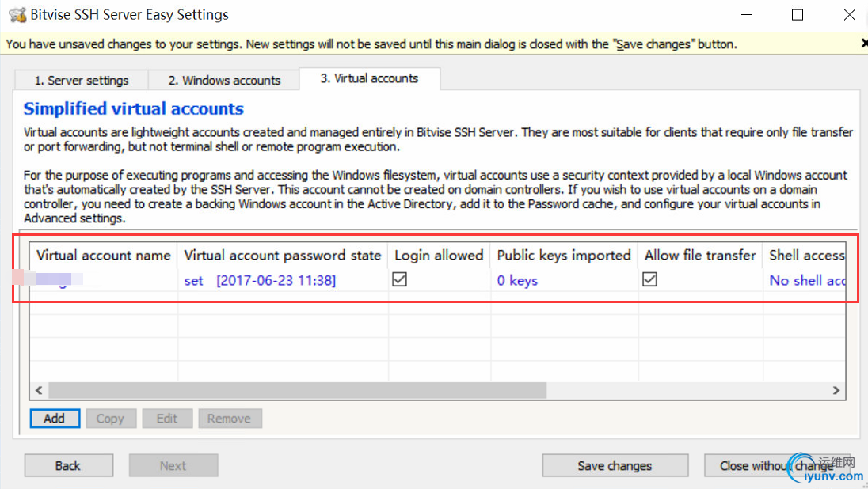The width and height of the screenshot is (868, 489).
Task: Open the Windows accounts tab
Action: tap(224, 80)
